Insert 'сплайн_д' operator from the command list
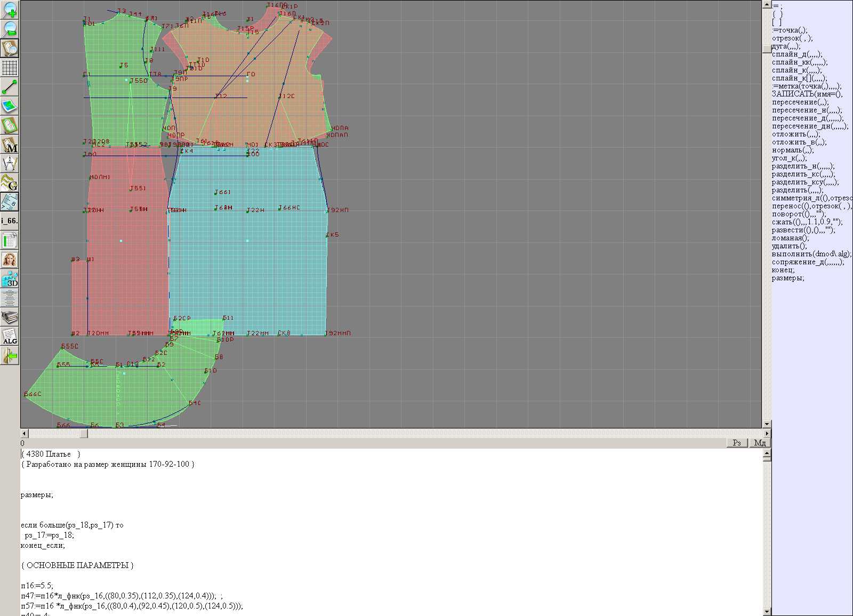Image resolution: width=853 pixels, height=616 pixels. [796, 54]
